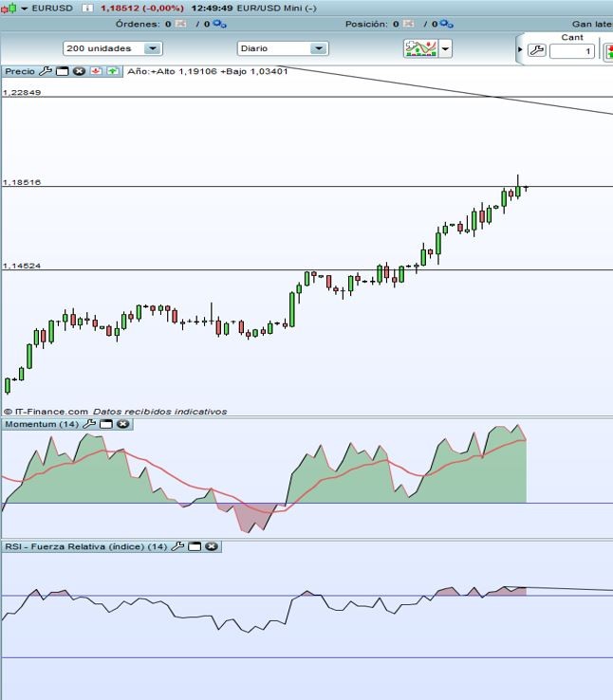Click the 1,14524 price level label
The image size is (613, 700).
22,266
